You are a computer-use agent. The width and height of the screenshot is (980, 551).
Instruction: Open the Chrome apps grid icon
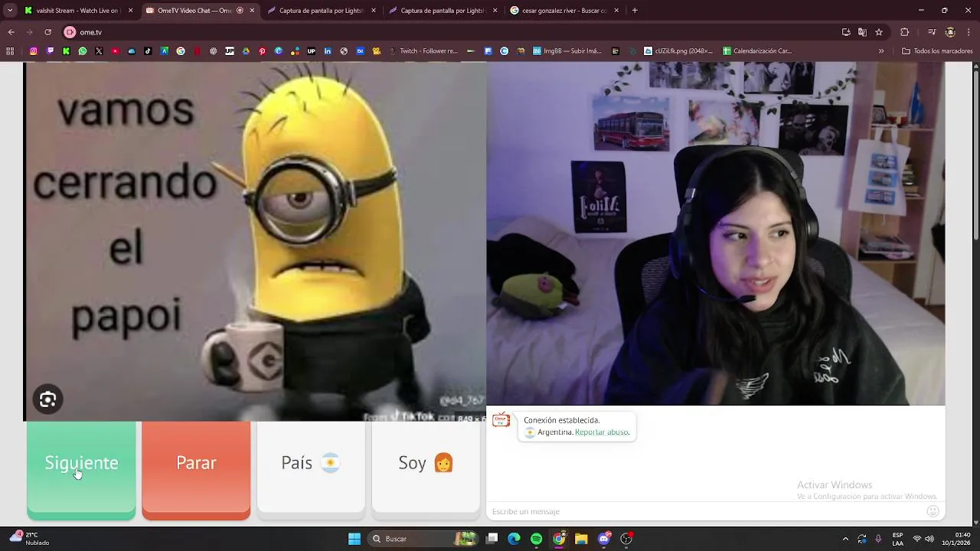pyautogui.click(x=10, y=51)
